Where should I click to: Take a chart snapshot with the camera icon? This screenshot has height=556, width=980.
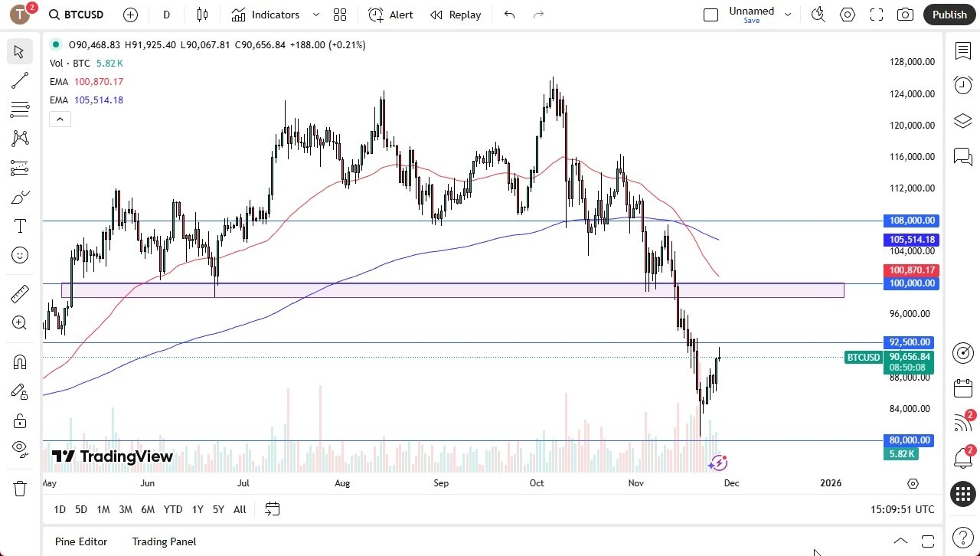[x=904, y=14]
